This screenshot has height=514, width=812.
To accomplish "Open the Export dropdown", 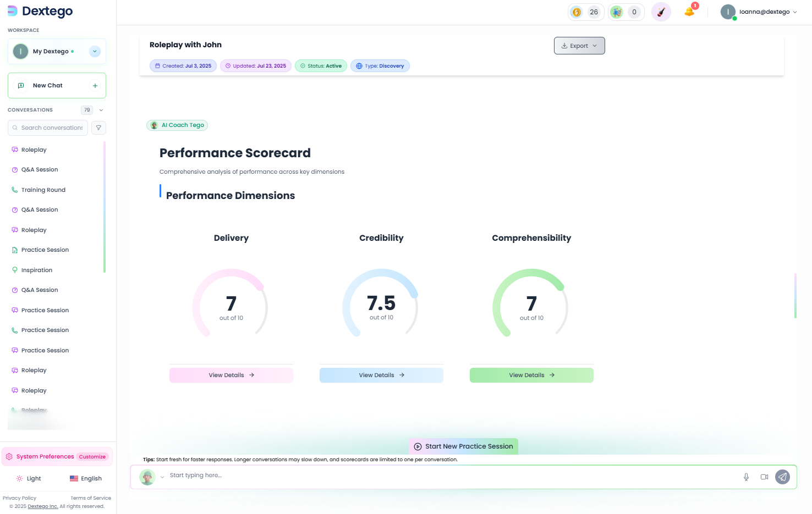I will coord(579,46).
